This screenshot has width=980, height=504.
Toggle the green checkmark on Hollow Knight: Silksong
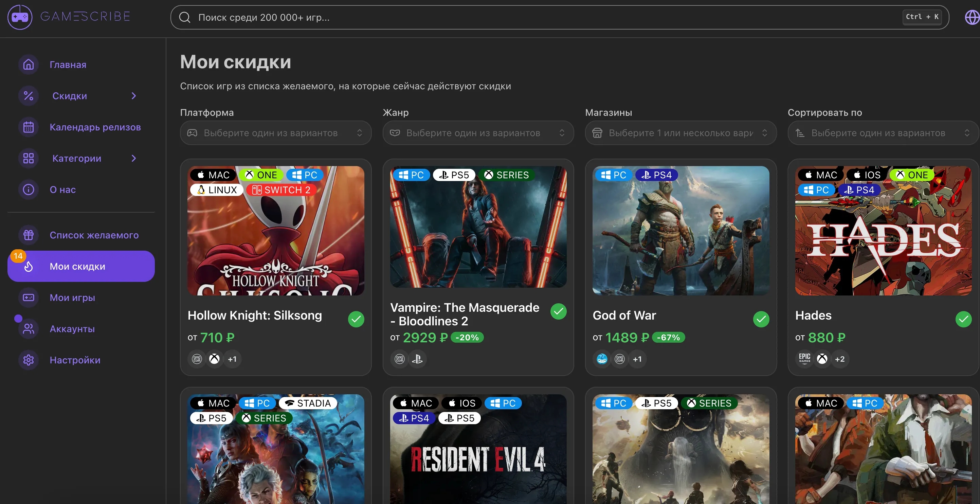coord(356,319)
